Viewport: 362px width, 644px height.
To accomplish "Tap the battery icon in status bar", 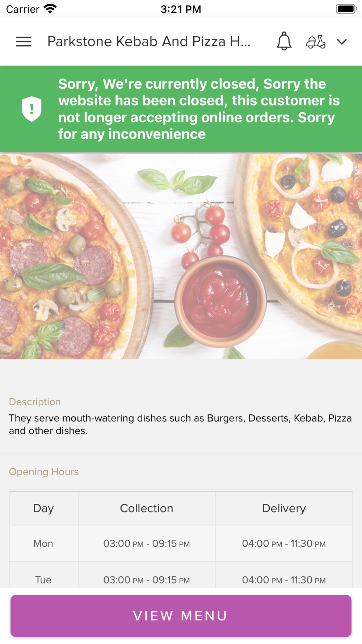I will [x=346, y=9].
